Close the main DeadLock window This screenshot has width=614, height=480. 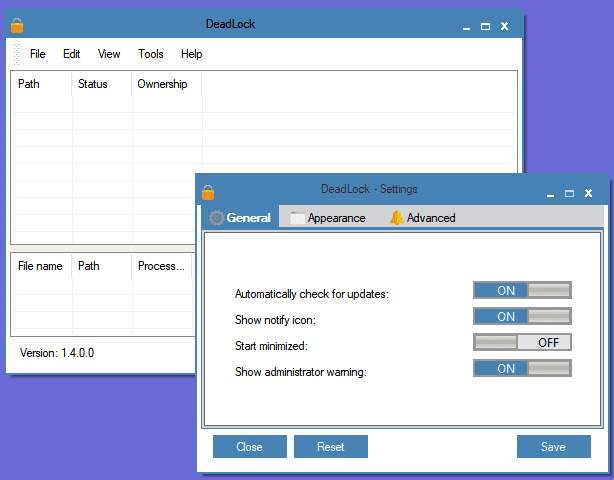(x=504, y=26)
